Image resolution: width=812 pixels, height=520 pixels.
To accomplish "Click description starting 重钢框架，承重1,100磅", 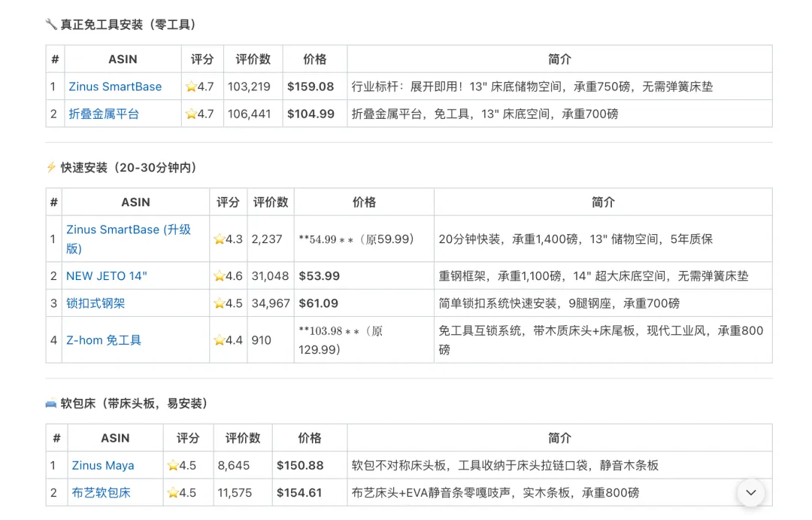I will click(593, 276).
